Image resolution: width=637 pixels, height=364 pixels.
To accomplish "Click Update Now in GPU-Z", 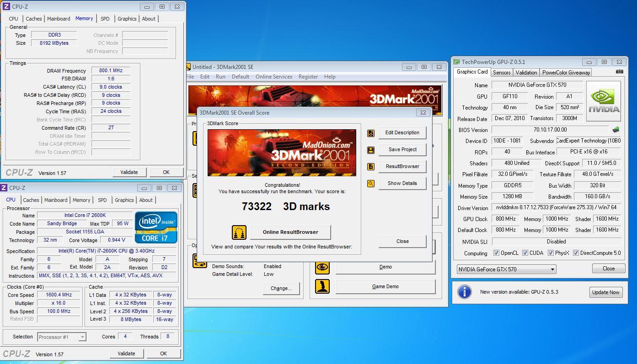I will (606, 292).
